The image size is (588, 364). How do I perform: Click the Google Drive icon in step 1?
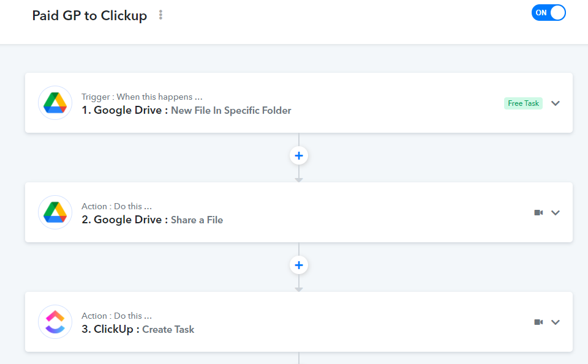tap(55, 103)
